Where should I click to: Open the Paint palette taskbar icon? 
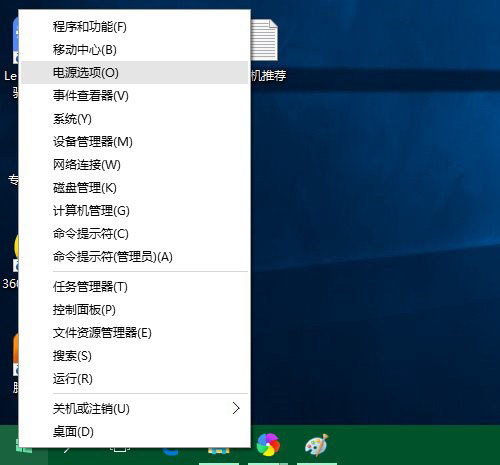click(317, 444)
